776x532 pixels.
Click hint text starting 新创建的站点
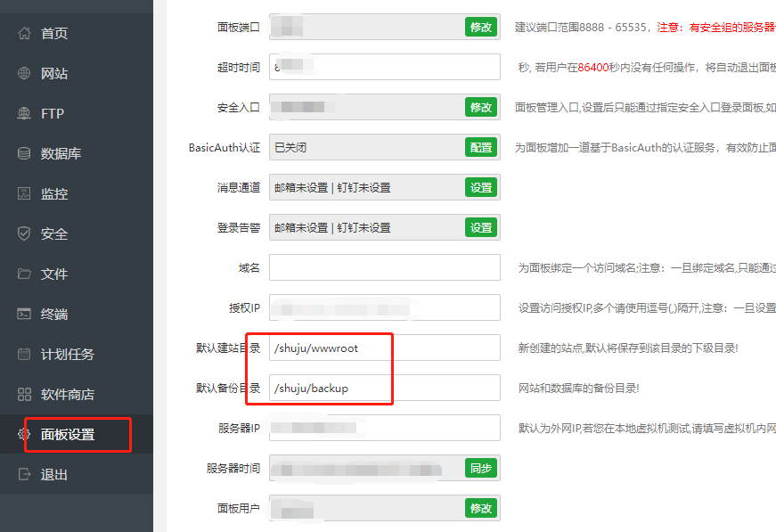(628, 348)
